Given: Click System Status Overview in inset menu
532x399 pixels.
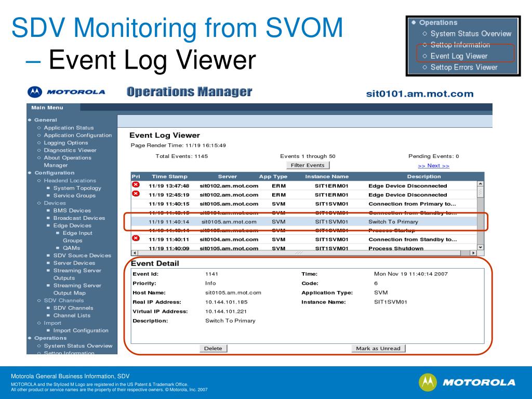Looking at the screenshot, I should [x=471, y=34].
